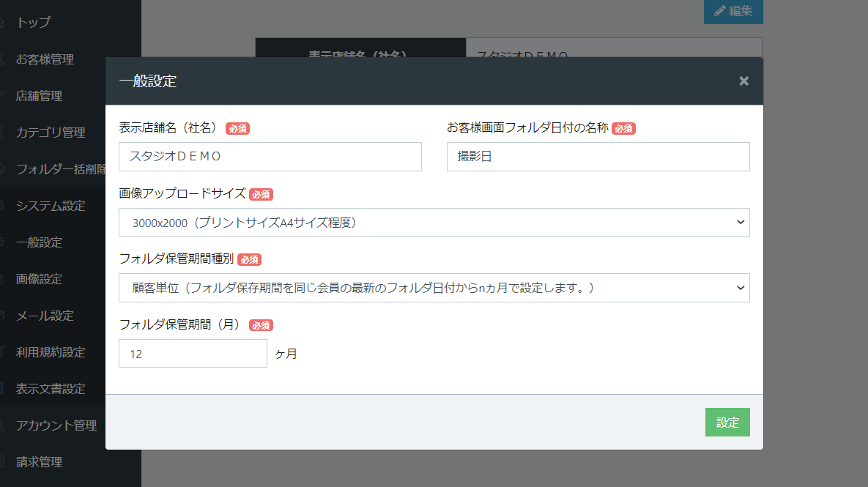
Task: Expand システム設定 in the sidebar
Action: point(51,206)
